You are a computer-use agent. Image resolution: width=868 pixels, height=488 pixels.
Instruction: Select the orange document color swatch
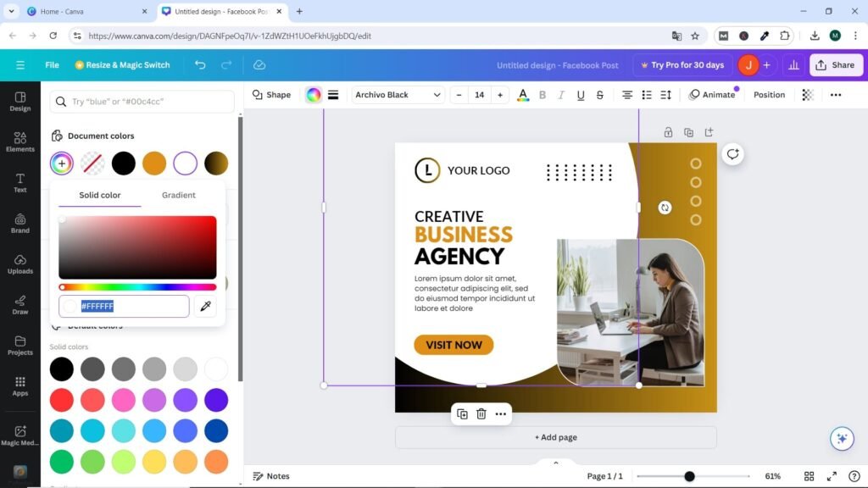pos(154,164)
